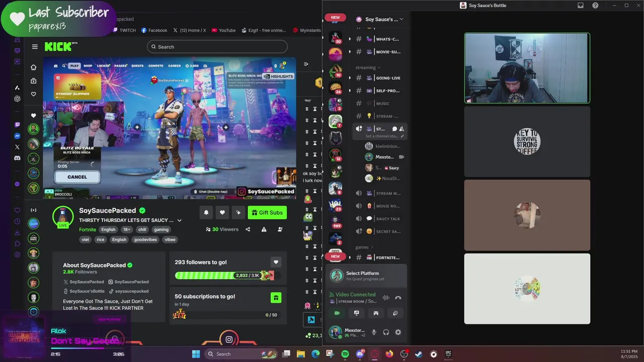Open Discord soundboard button
This screenshot has width=644, height=362.
tap(395, 313)
